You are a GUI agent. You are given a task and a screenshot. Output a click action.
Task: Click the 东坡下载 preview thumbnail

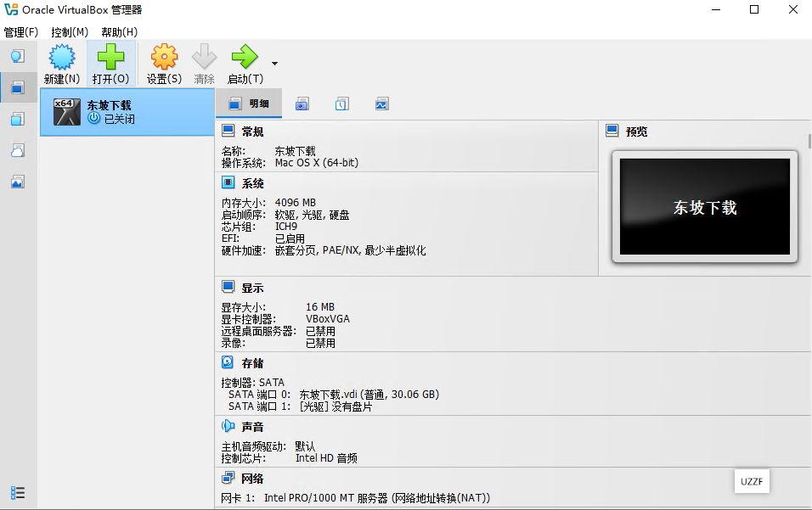(704, 206)
